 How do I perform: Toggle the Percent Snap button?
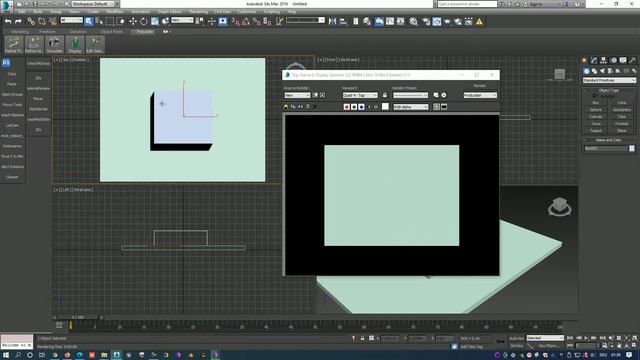point(256,21)
